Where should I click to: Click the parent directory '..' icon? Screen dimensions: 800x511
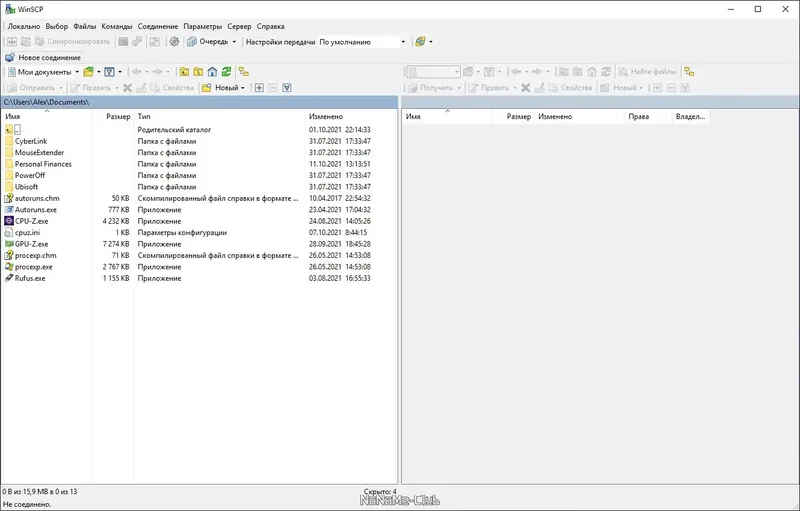(x=9, y=130)
